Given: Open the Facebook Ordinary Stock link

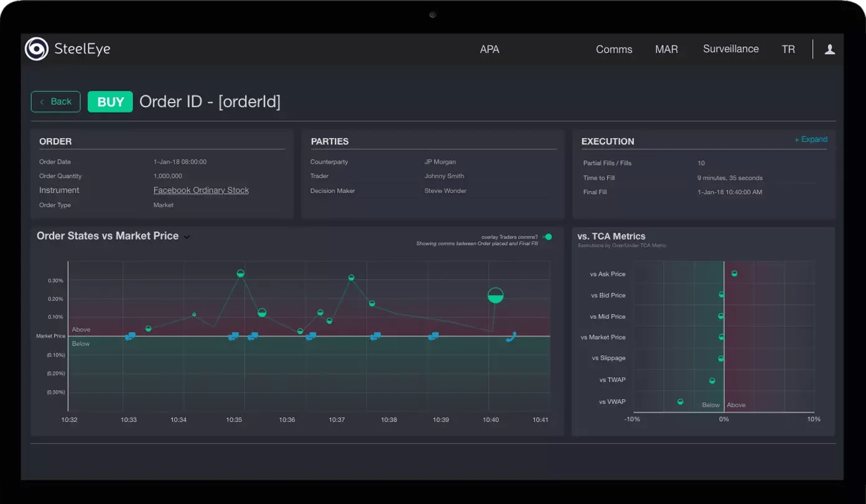Looking at the screenshot, I should (201, 190).
